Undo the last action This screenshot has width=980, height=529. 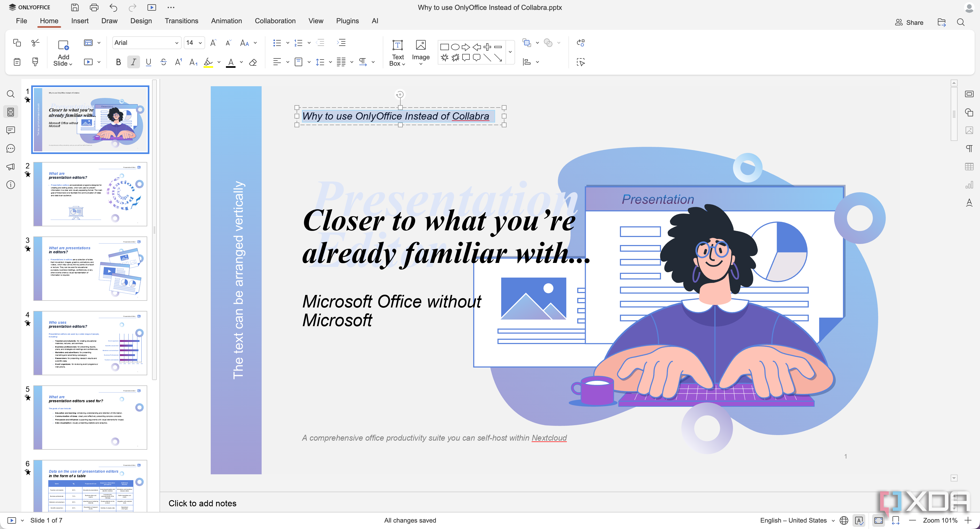click(113, 7)
